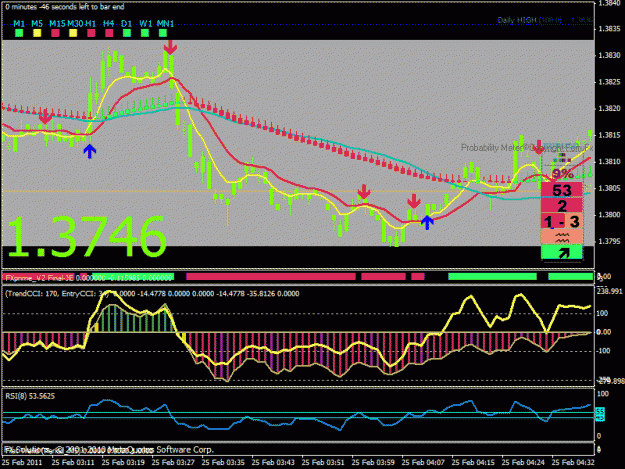Click the 25 Feb 04:32 time label

[573, 463]
